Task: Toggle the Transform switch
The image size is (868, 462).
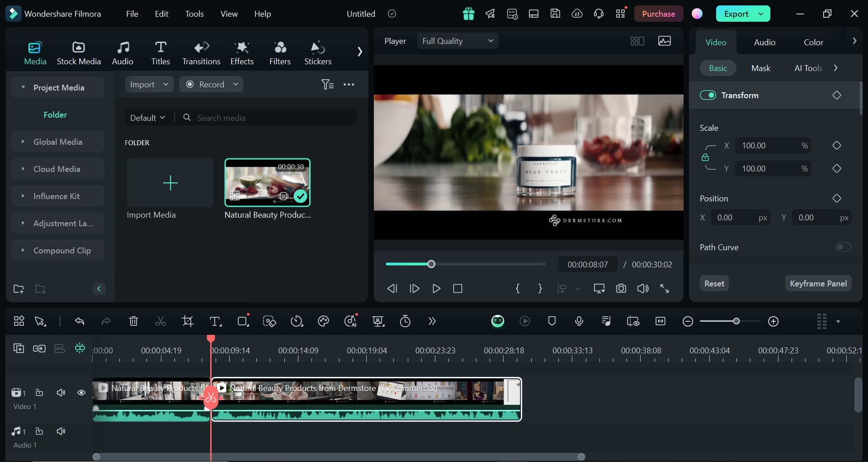Action: (x=708, y=95)
